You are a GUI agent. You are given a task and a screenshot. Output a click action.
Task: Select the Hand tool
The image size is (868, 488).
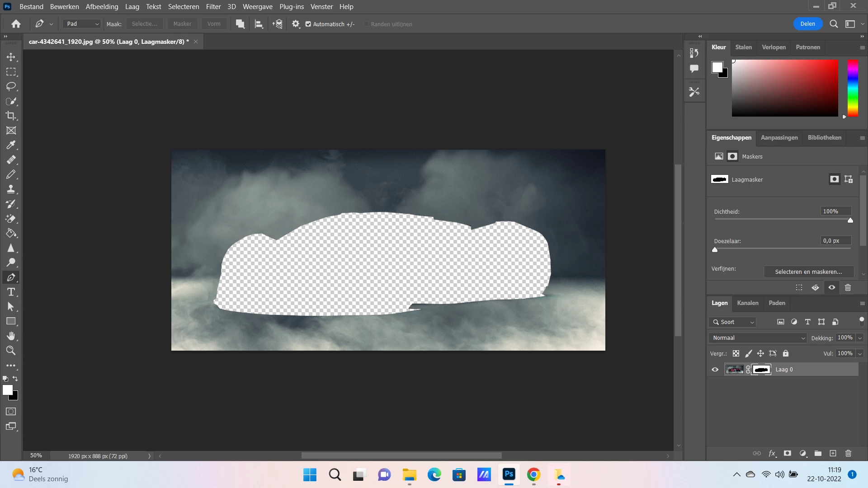[x=11, y=336]
